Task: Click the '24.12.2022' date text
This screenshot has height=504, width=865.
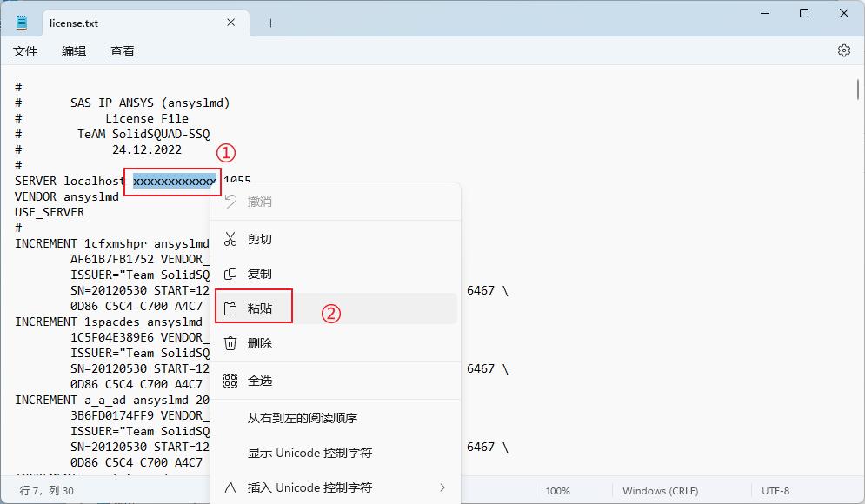Action: click(147, 149)
